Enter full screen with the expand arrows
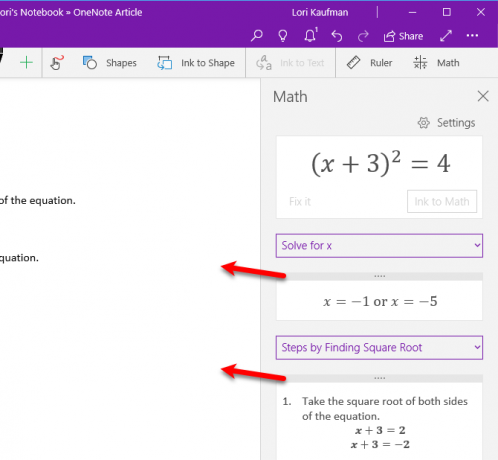 (x=446, y=36)
